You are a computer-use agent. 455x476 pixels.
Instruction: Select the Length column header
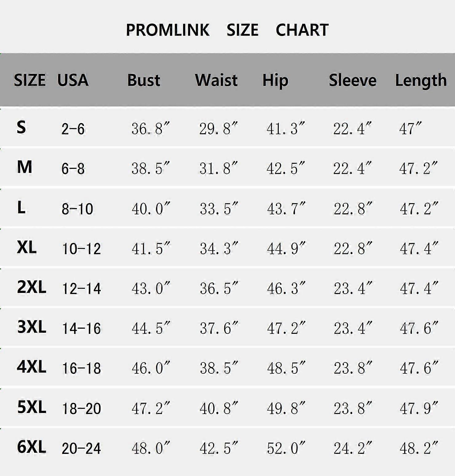click(421, 81)
